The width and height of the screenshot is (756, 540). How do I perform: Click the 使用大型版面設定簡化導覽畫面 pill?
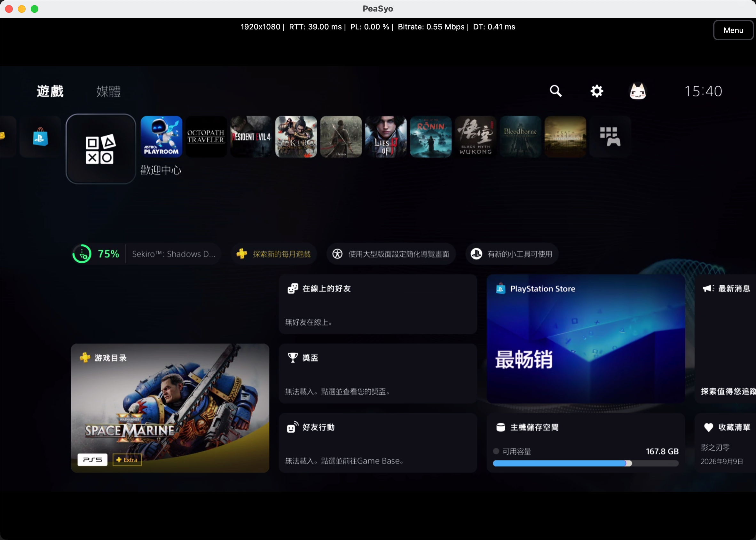[391, 254]
